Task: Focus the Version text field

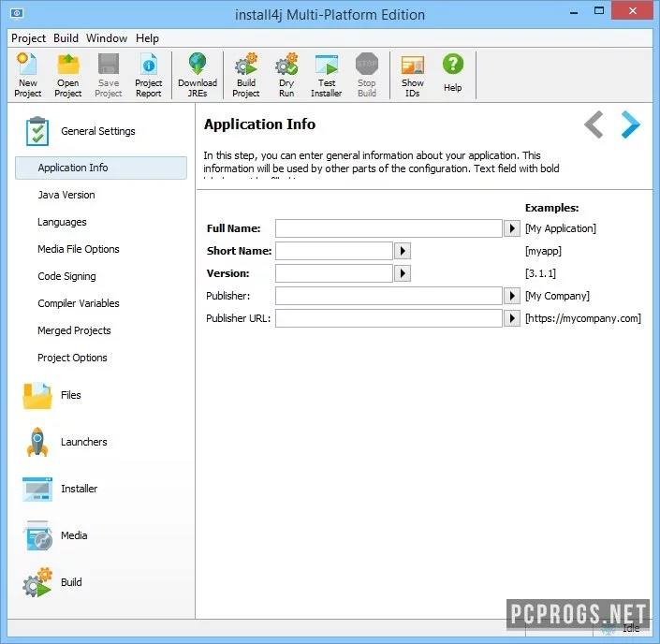Action: [x=334, y=273]
